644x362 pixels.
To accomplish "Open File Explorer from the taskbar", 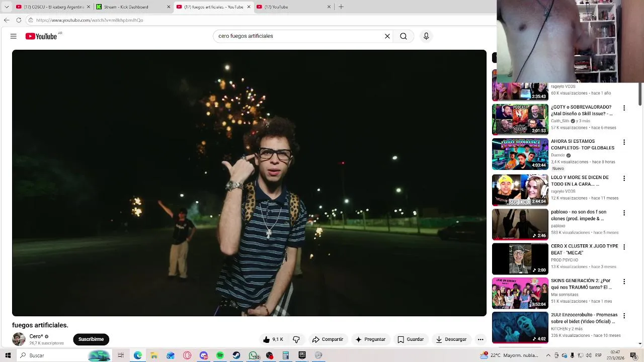I will [x=154, y=355].
